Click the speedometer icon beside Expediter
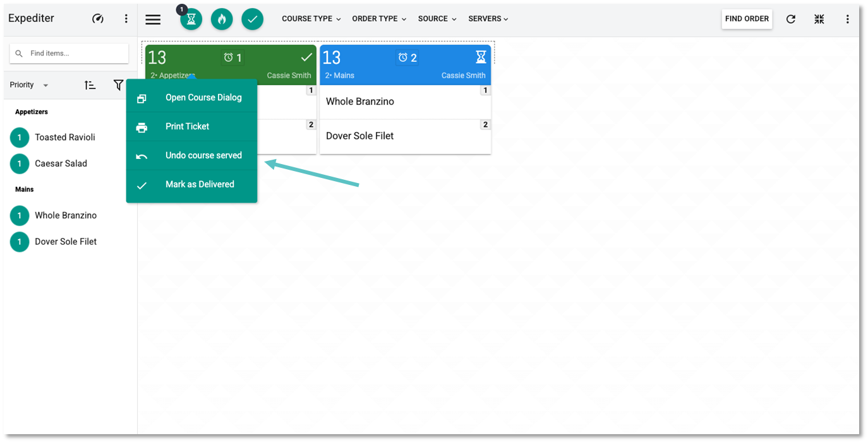This screenshot has width=868, height=443. click(x=98, y=19)
